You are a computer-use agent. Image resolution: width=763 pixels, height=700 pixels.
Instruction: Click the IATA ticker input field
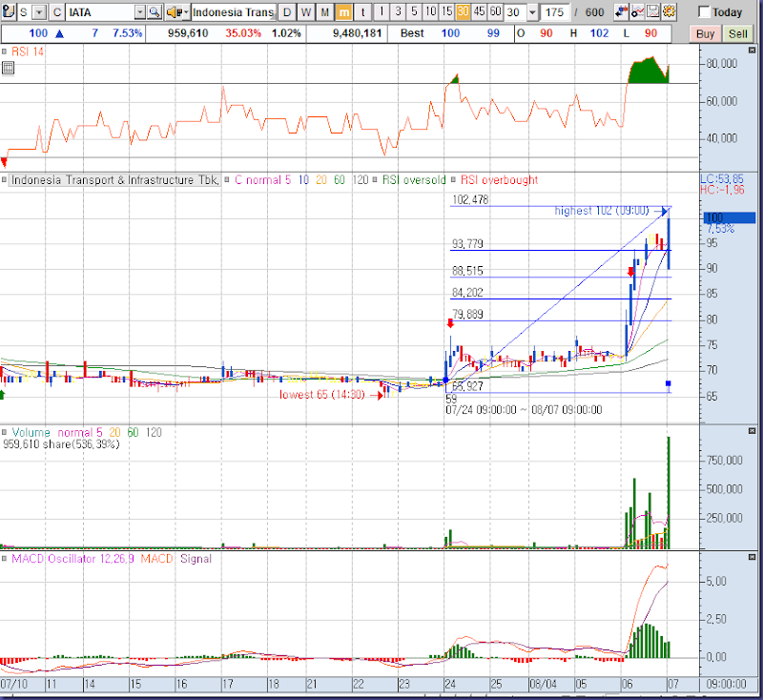point(100,12)
